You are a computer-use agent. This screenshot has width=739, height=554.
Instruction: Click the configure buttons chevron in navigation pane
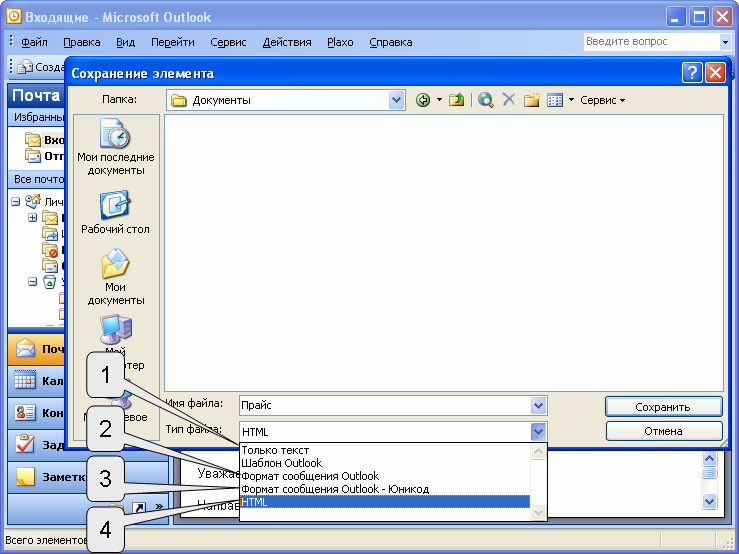[159, 506]
